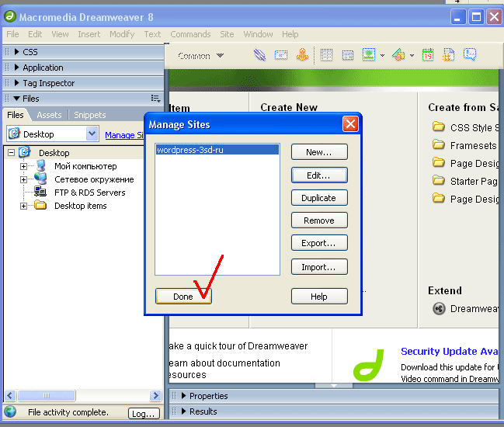
Task: Open the Commands menu
Action: click(190, 34)
